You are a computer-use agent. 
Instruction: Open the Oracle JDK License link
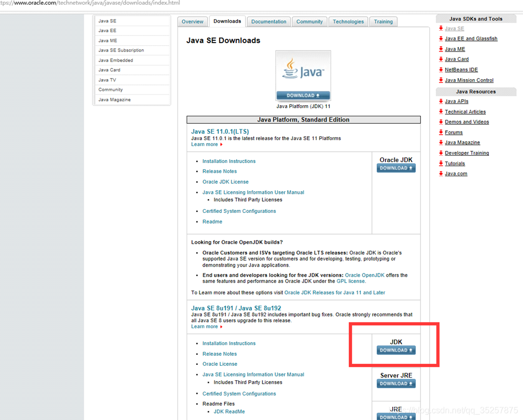[225, 182]
